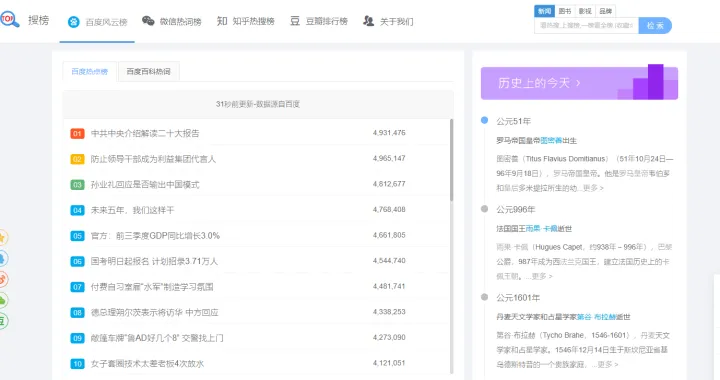The image size is (720, 380).
Task: Click the blue 04 rank badge
Action: coord(77,211)
